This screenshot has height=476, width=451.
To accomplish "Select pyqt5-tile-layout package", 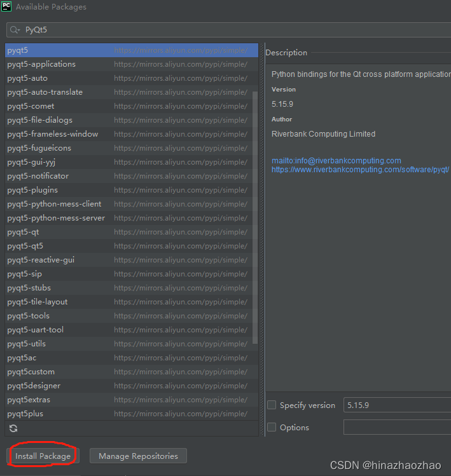I will (132, 302).
